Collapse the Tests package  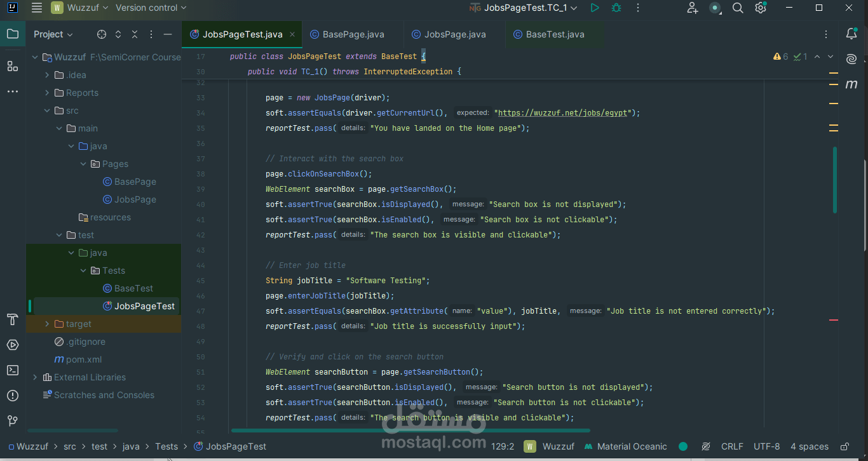tap(83, 271)
